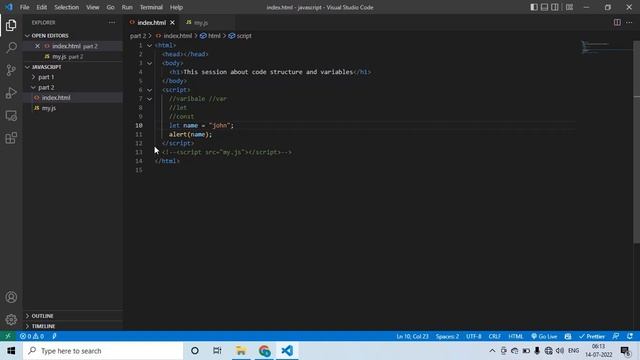Viewport: 640px width, 360px height.
Task: Change encoding via UTF-8 status item
Action: click(x=473, y=336)
